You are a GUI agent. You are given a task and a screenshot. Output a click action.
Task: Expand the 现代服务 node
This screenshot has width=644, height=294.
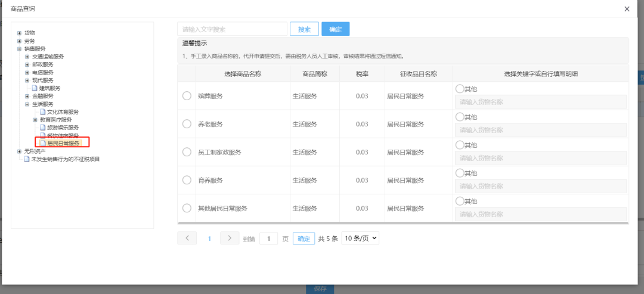point(27,81)
